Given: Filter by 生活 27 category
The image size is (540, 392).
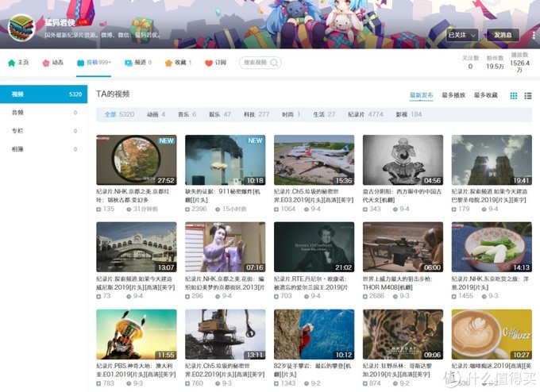Looking at the screenshot, I should pos(324,114).
